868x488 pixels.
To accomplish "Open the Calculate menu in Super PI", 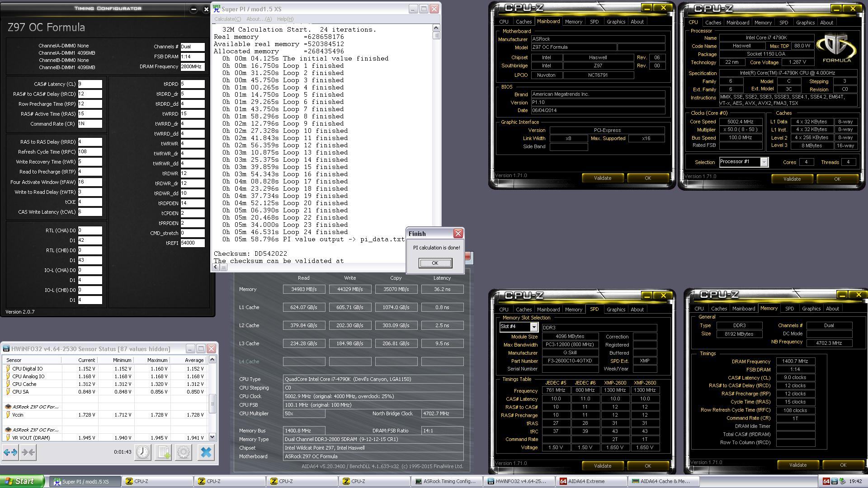I will tap(227, 19).
